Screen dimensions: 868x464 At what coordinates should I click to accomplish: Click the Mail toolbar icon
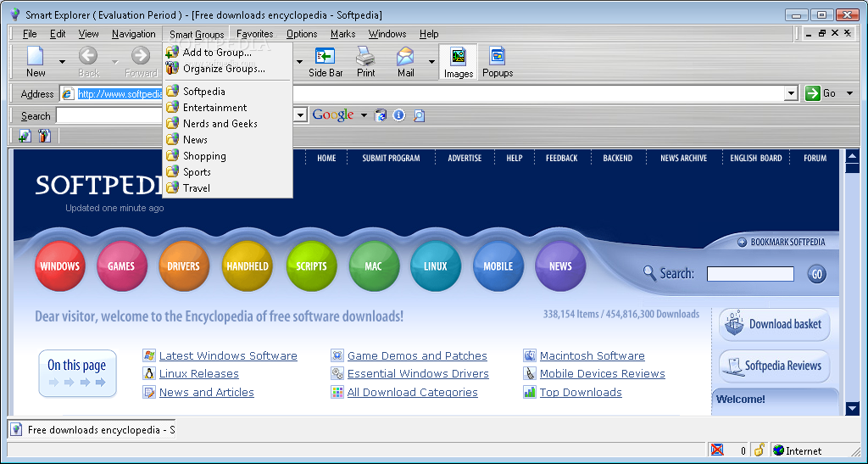pyautogui.click(x=405, y=56)
